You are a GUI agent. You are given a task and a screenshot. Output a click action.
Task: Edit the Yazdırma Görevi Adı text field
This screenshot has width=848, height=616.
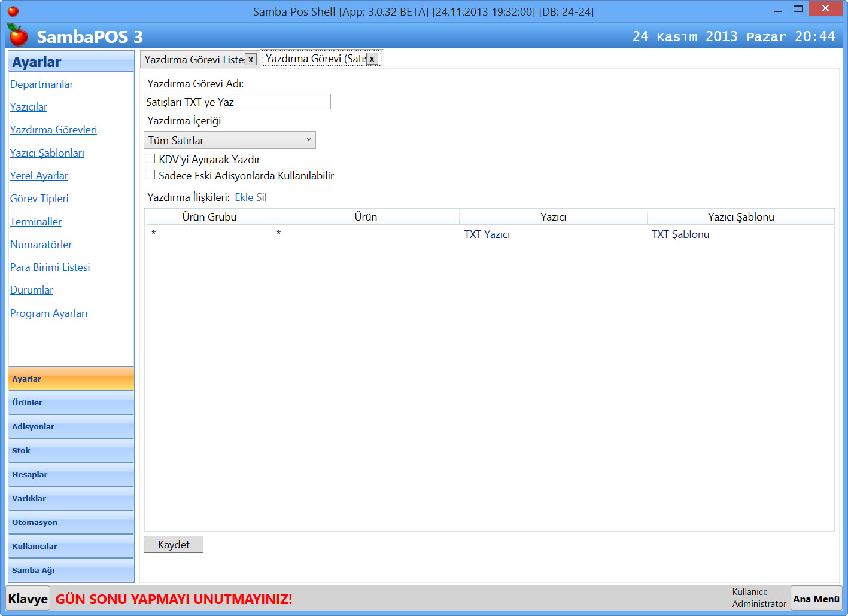click(237, 102)
